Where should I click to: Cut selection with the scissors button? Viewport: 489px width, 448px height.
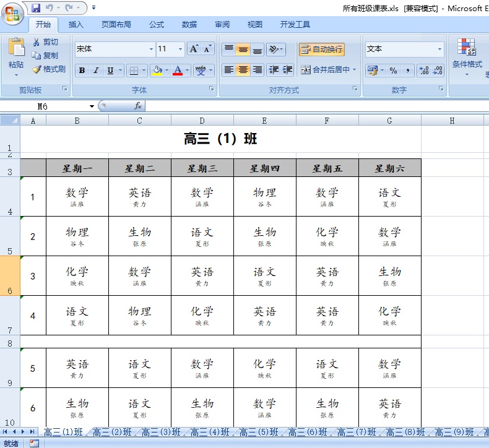click(x=46, y=42)
